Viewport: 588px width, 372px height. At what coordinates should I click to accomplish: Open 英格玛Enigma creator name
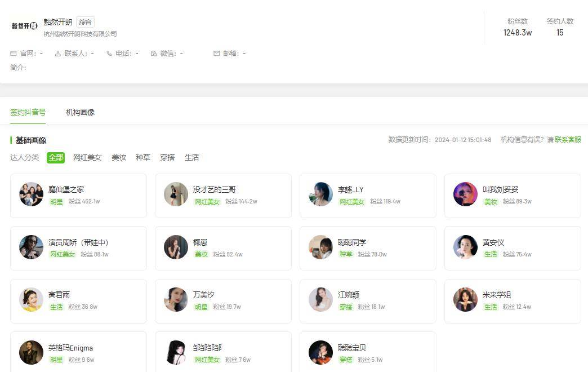coord(70,348)
